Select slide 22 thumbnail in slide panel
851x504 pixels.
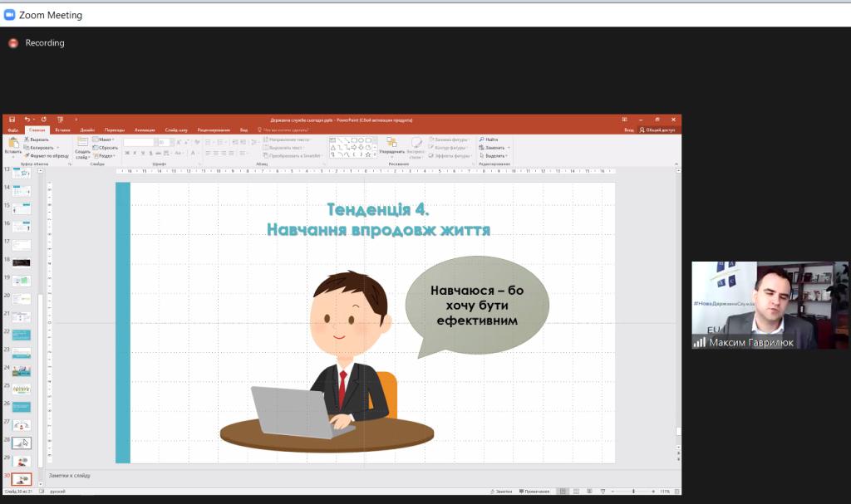(21, 334)
